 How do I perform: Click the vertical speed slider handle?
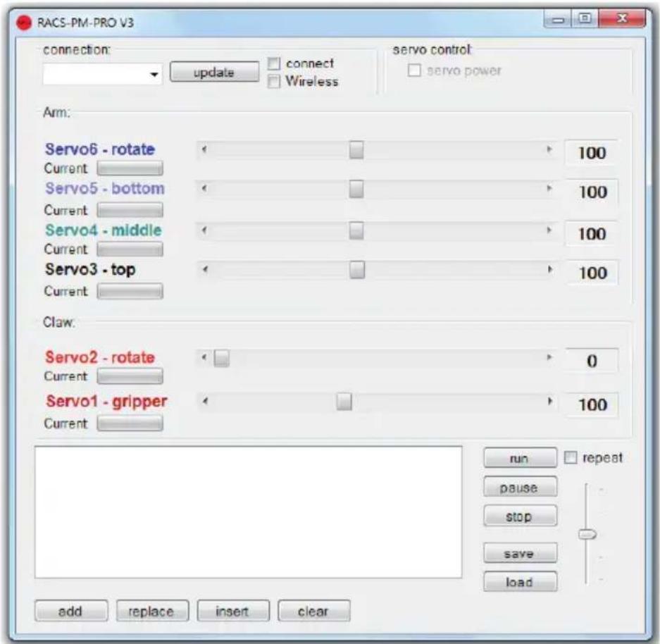coord(587,535)
